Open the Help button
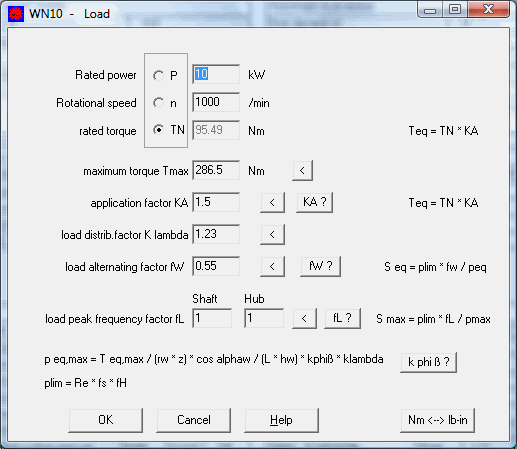Screen dimensions: 517x449 282,420
